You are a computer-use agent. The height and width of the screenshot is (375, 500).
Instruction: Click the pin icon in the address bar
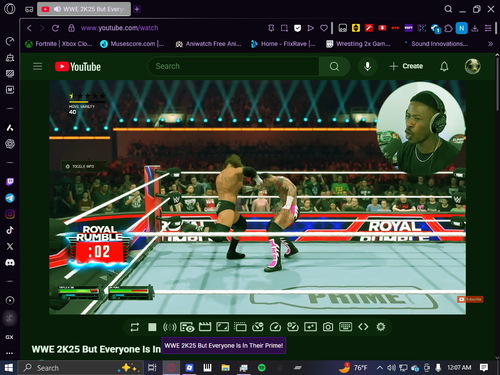coord(271,28)
